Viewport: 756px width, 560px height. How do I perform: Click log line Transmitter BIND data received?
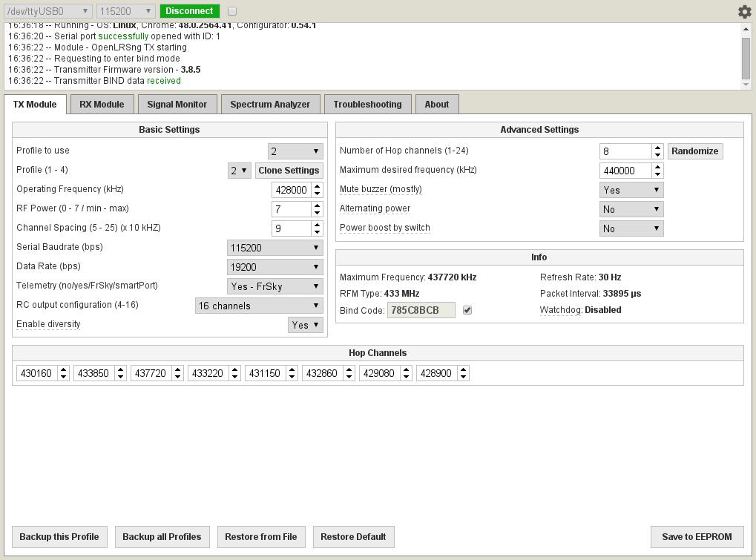pos(94,81)
